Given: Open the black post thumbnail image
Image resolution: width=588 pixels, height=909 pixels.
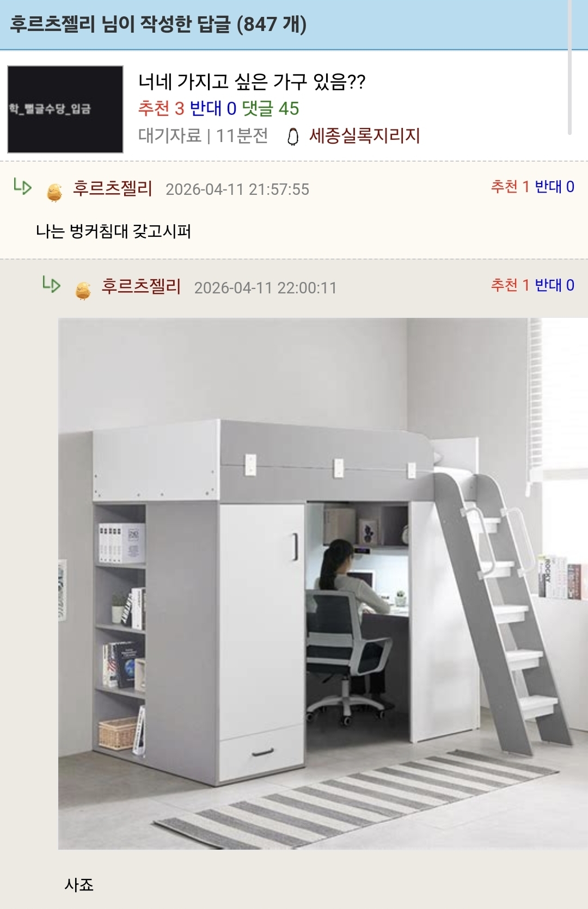Looking at the screenshot, I should click(65, 109).
